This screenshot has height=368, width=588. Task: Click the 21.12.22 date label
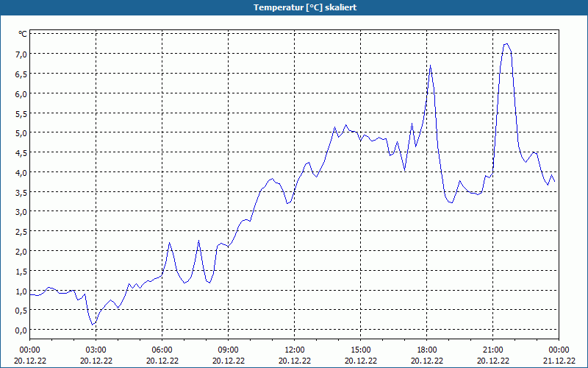click(559, 361)
